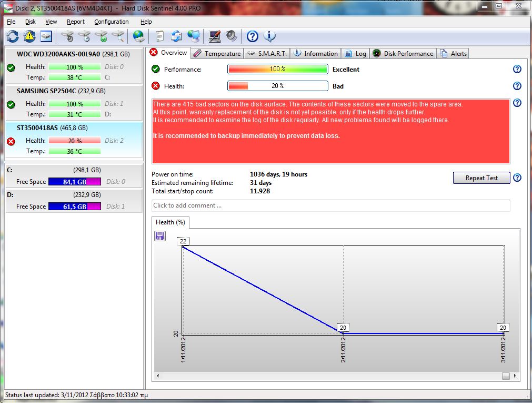
Task: Click the report document toolbar icon
Action: pyautogui.click(x=159, y=36)
